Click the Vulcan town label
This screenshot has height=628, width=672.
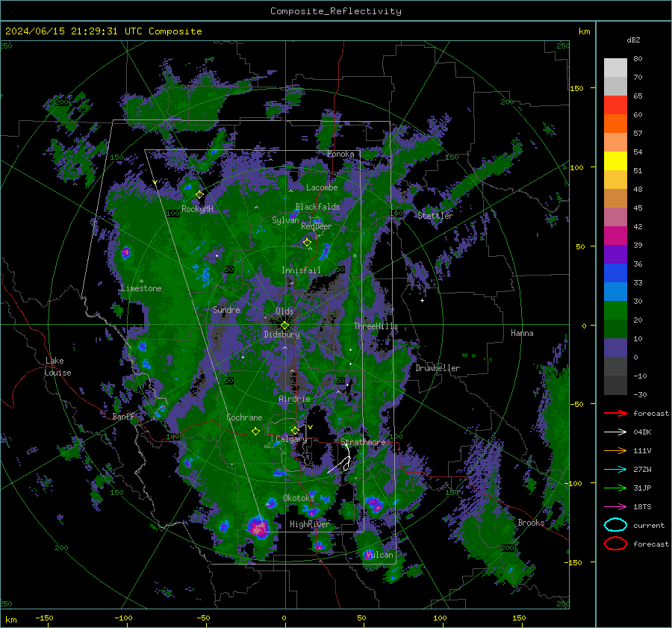(x=379, y=555)
